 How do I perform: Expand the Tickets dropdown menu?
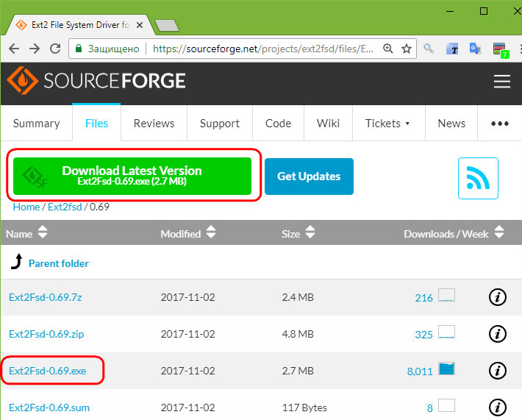[x=388, y=124]
